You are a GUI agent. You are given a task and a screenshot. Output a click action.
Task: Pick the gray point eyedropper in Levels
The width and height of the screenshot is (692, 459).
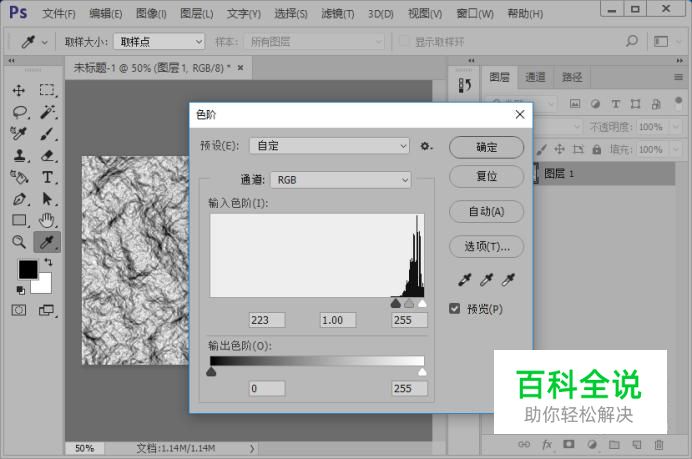[486, 279]
